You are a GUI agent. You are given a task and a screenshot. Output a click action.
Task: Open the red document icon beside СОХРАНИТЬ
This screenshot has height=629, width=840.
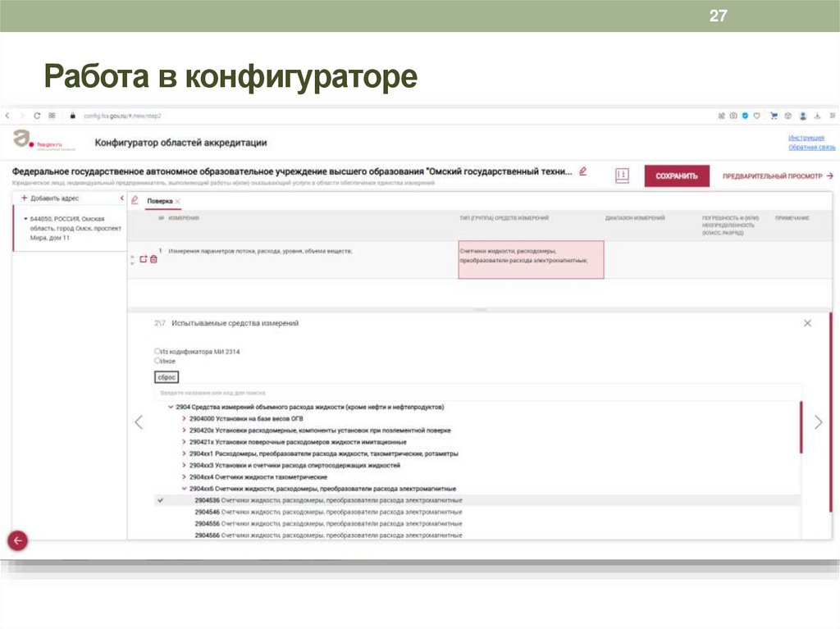(x=621, y=175)
